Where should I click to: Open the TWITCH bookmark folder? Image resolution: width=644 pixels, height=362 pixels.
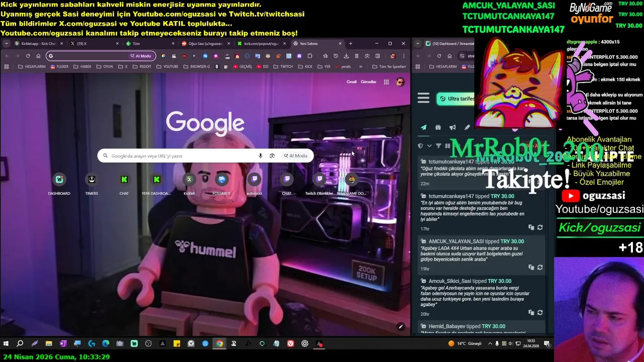click(x=283, y=66)
